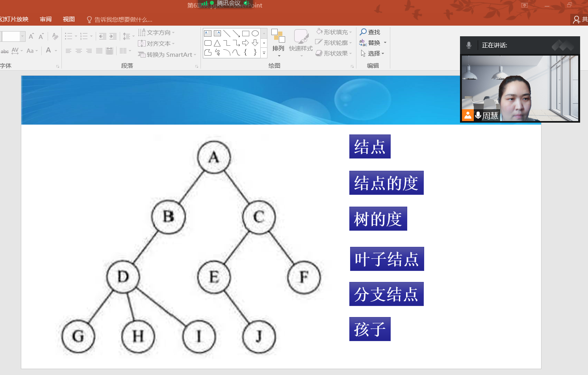Click the increase indent icon
The image size is (588, 375).
[x=113, y=37]
